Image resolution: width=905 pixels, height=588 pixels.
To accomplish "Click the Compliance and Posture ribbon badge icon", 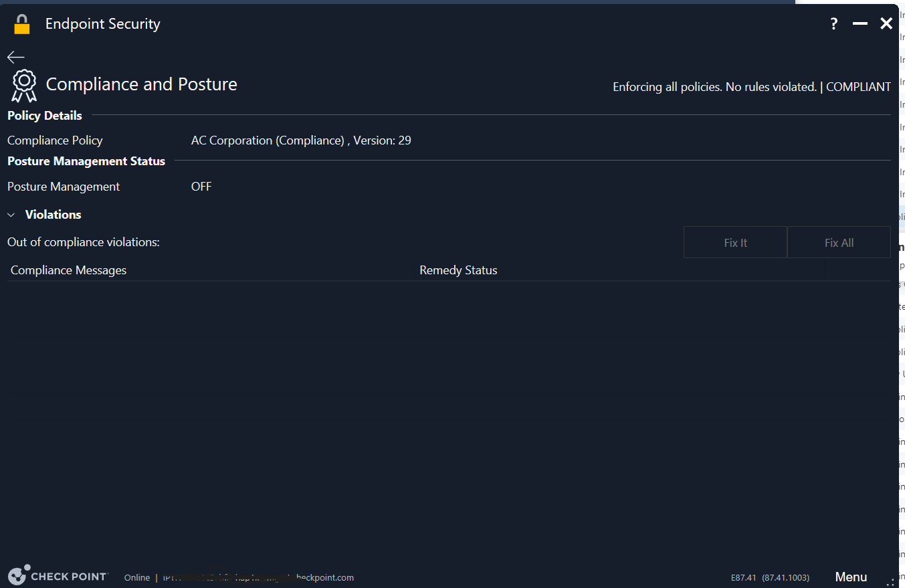I will pos(24,85).
